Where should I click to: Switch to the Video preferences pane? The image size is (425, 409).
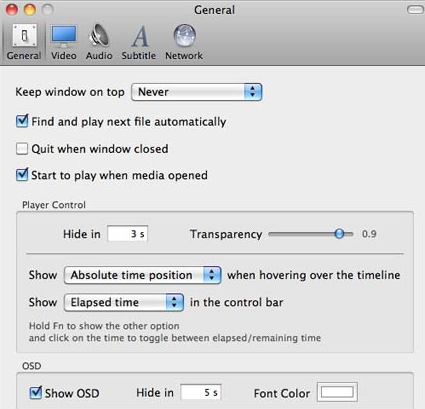click(63, 42)
